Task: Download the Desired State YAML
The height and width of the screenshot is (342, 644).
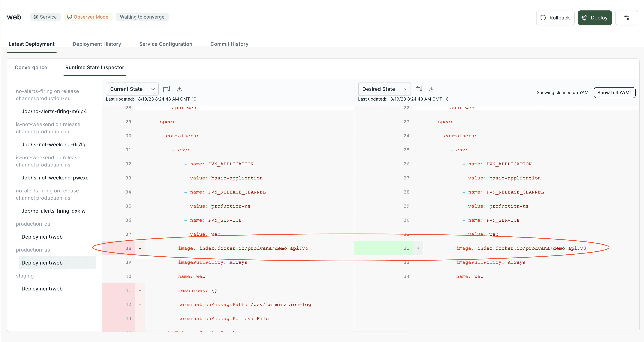Action: pyautogui.click(x=431, y=89)
